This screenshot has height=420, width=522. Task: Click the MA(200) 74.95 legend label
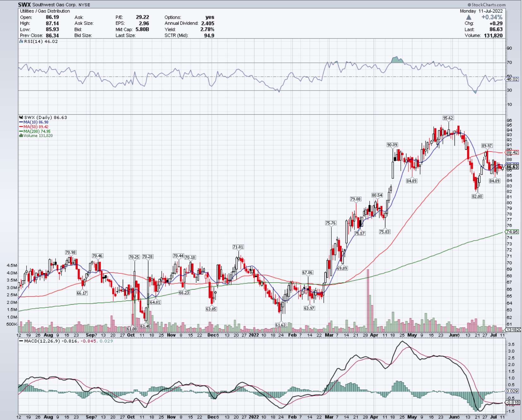click(37, 131)
